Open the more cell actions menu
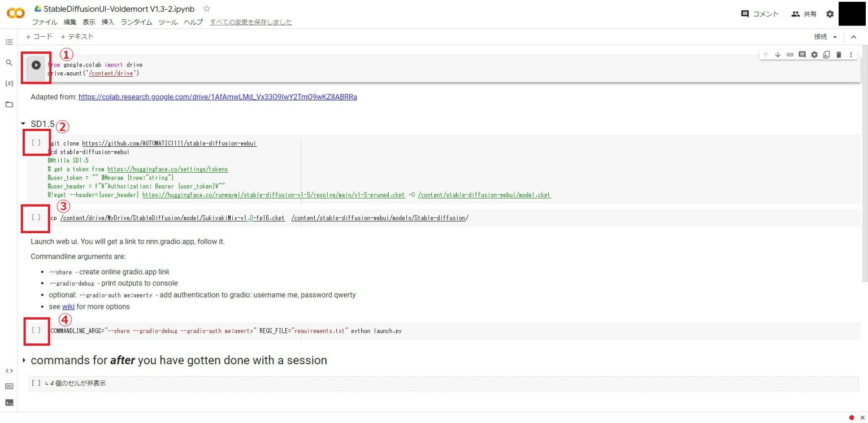 point(850,54)
